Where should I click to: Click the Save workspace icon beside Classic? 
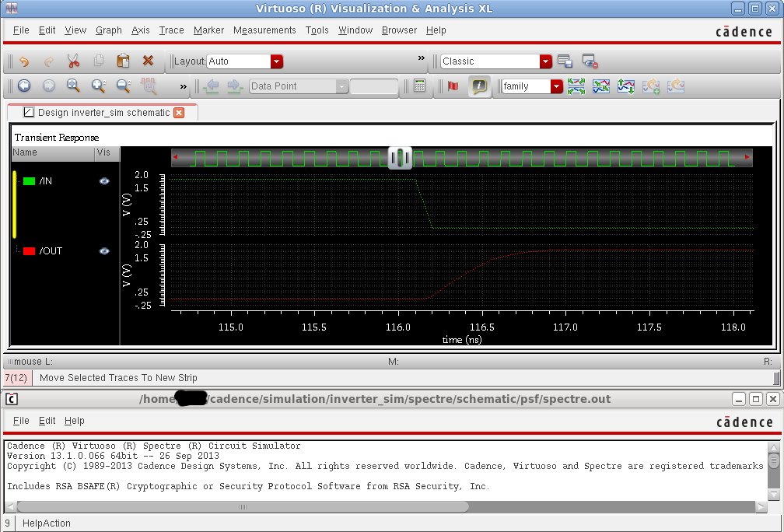565,61
